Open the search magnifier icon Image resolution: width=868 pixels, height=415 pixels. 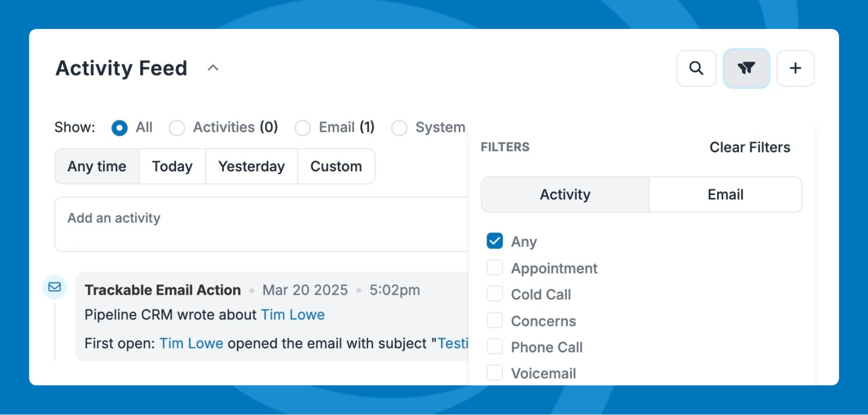click(696, 68)
